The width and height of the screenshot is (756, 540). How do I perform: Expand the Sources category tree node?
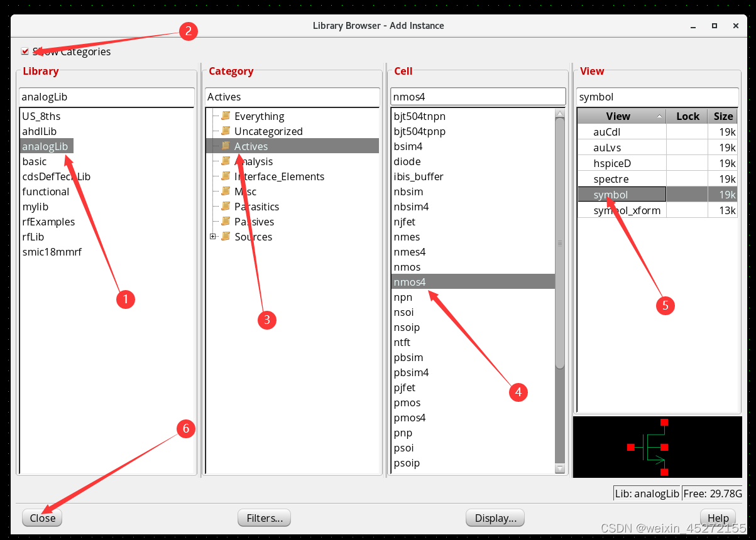tap(213, 237)
